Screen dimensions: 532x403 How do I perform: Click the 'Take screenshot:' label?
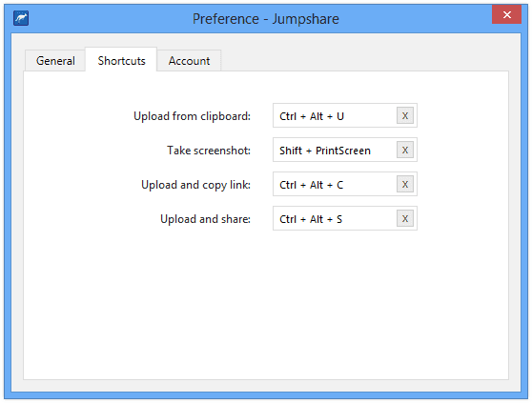click(x=209, y=151)
